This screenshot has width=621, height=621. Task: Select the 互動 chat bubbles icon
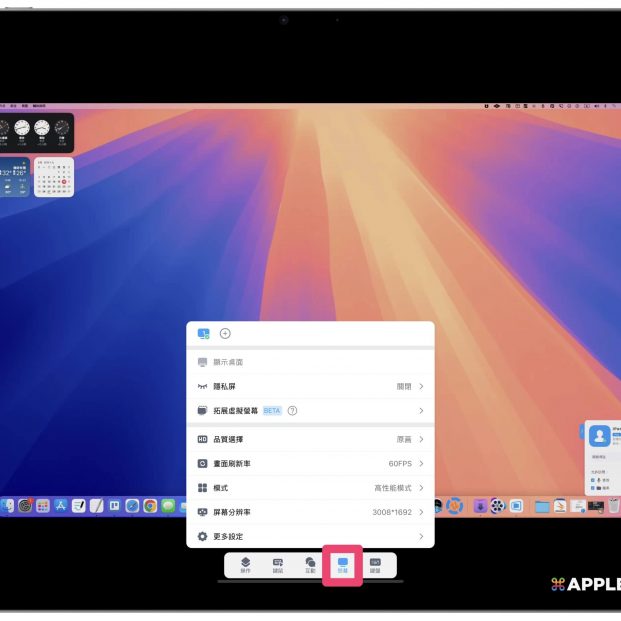(310, 565)
